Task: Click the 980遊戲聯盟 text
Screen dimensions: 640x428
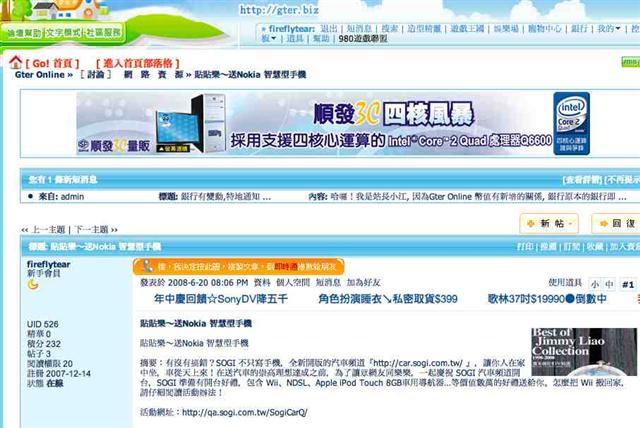Action: (x=363, y=39)
